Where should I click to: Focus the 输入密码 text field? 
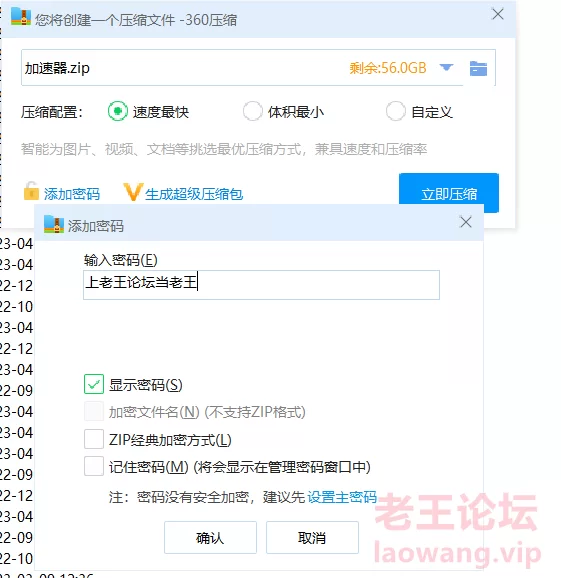261,285
